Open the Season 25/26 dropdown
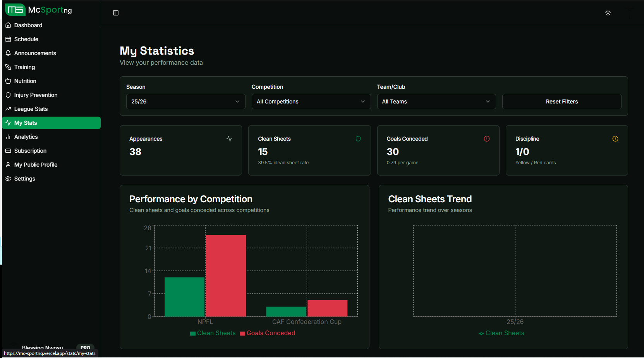 [185, 102]
